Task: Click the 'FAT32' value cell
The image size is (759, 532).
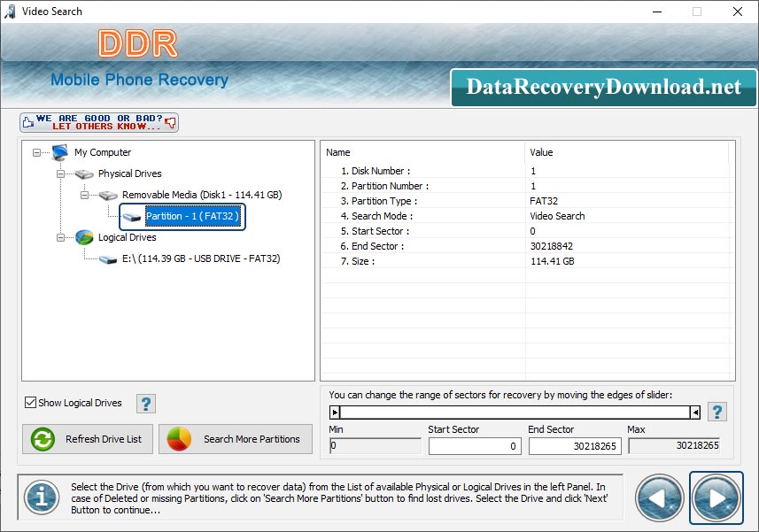Action: coord(544,201)
